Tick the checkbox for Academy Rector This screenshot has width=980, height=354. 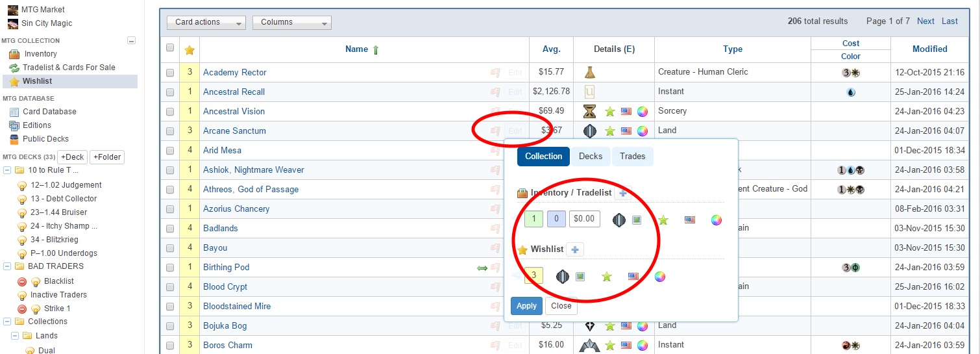tap(170, 73)
